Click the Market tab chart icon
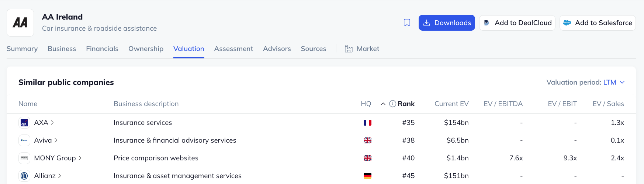The height and width of the screenshot is (184, 644). tap(349, 49)
